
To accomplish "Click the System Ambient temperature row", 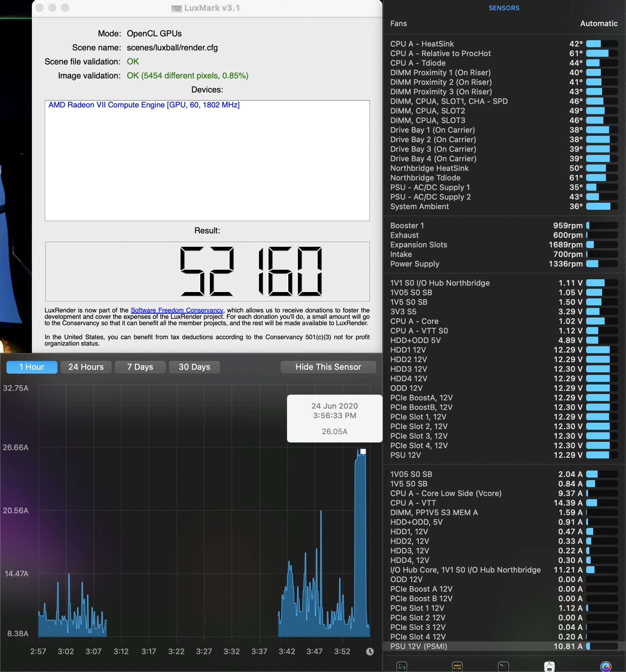I will tap(504, 206).
